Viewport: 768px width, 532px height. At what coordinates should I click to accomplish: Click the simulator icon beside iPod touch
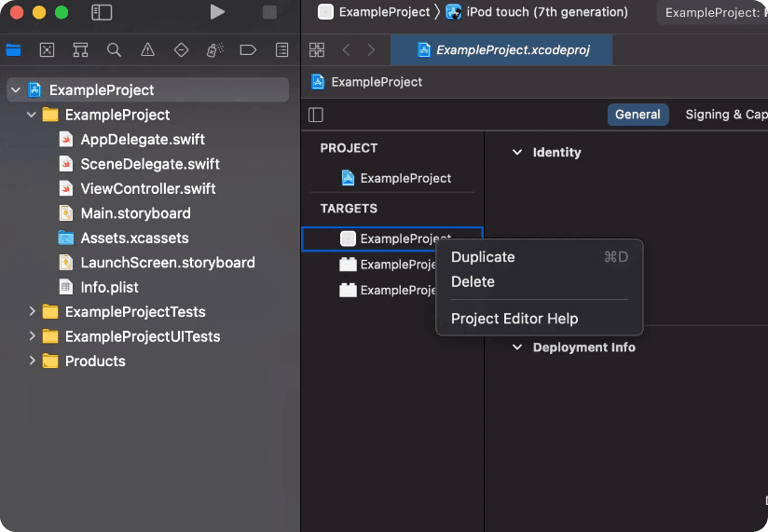coord(454,12)
